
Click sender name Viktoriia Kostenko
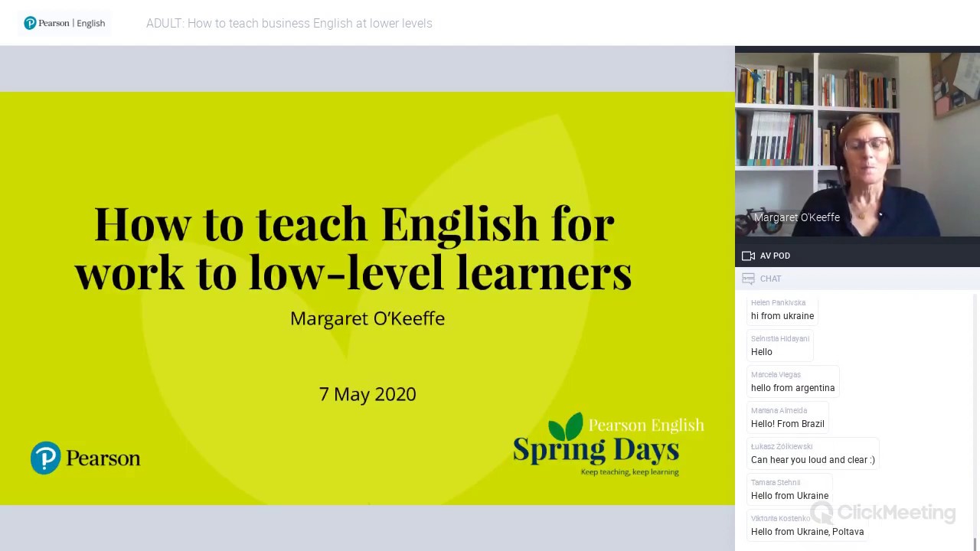[780, 519]
